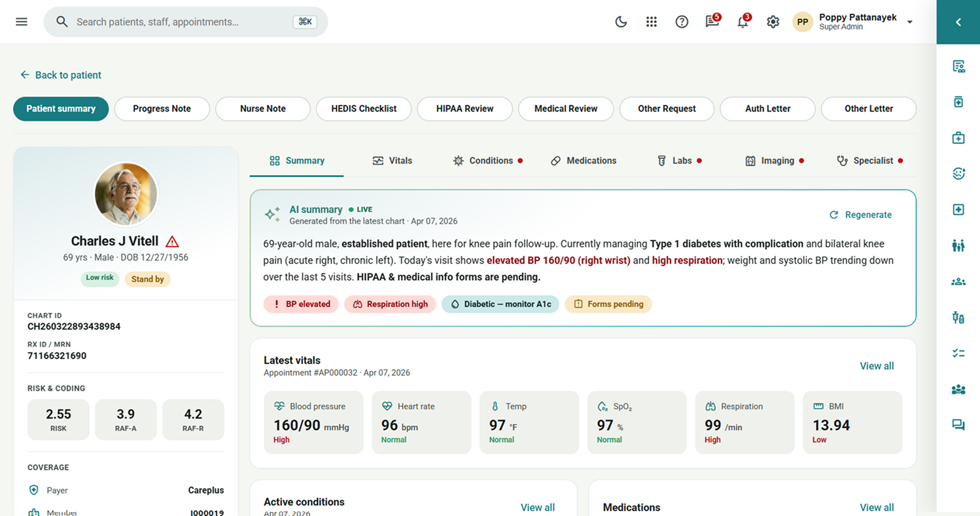Click the vaccine vial icon in the right sidebar
The image size is (980, 516).
click(x=959, y=317)
